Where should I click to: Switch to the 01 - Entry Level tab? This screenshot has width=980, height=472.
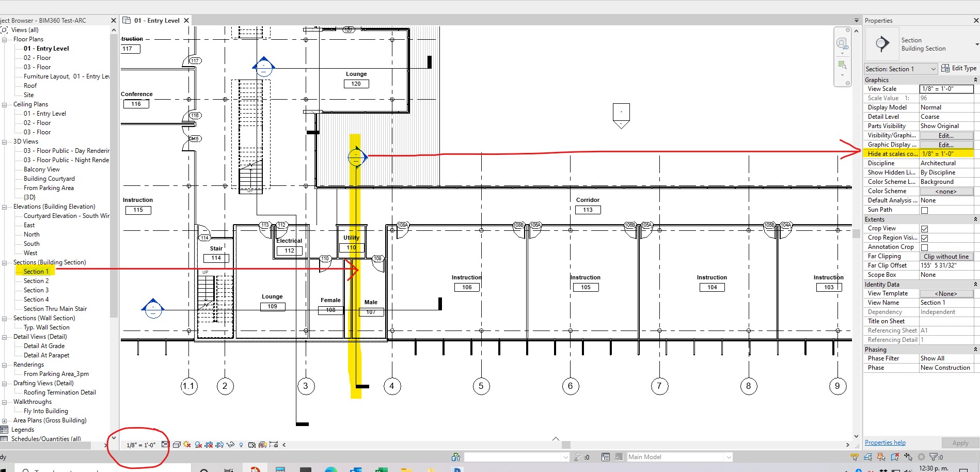click(x=155, y=20)
